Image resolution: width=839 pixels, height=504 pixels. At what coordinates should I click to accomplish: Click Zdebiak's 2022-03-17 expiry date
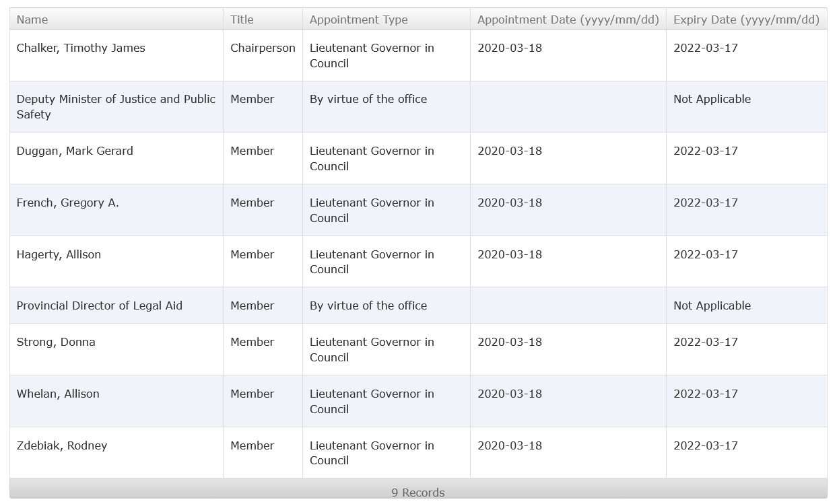[x=706, y=445]
